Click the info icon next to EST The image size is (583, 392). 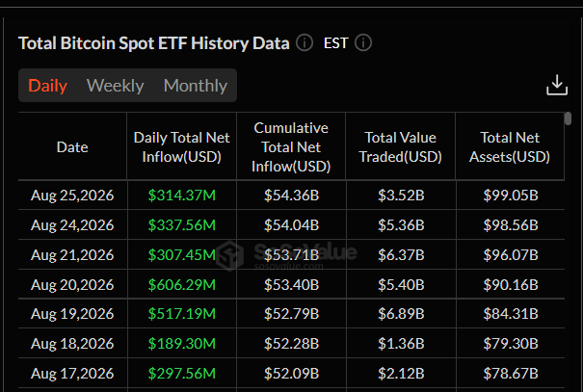pos(363,42)
